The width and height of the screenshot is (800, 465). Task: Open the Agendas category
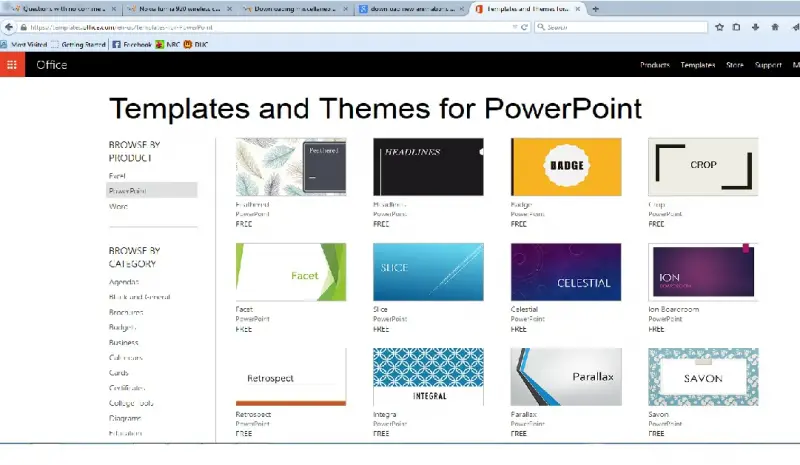click(x=123, y=282)
